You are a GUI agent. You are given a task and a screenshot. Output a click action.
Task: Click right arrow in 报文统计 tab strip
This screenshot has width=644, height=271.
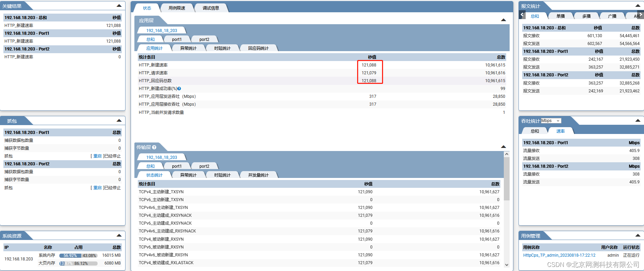tap(641, 15)
